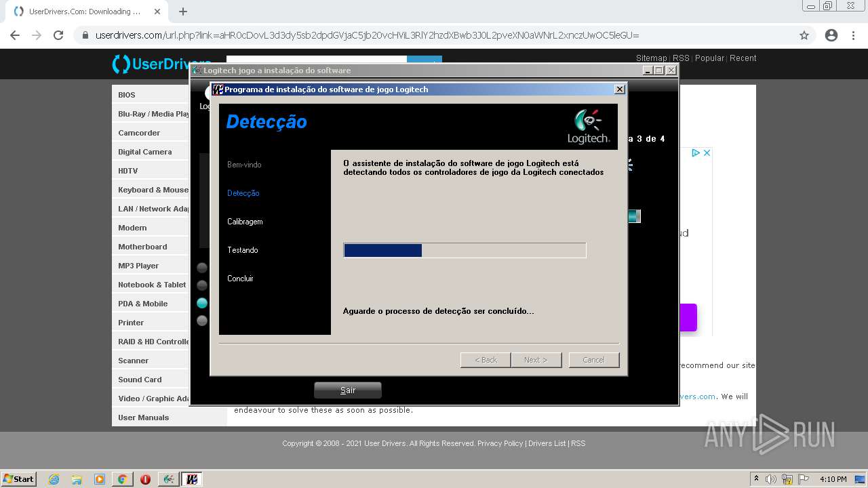Open the Sitemap link
The width and height of the screenshot is (868, 488).
point(651,58)
